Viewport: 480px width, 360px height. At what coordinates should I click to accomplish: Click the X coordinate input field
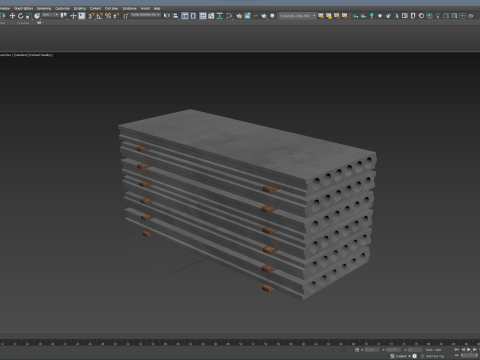pos(372,350)
